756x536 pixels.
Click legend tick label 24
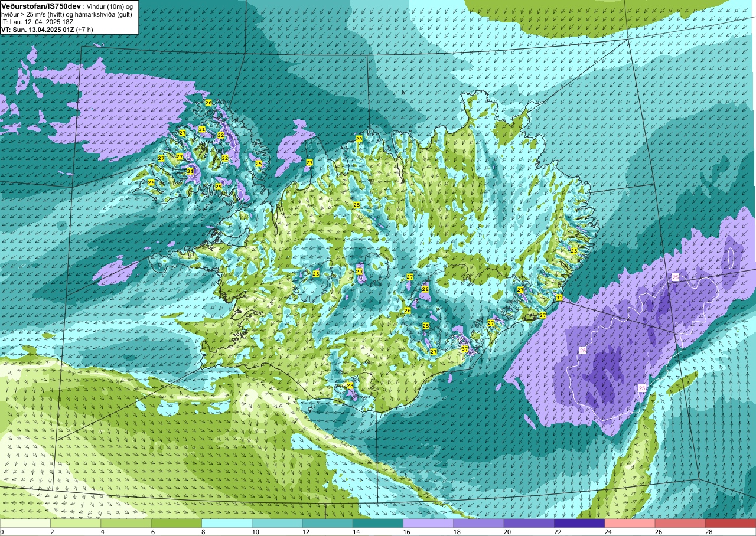[x=608, y=532]
